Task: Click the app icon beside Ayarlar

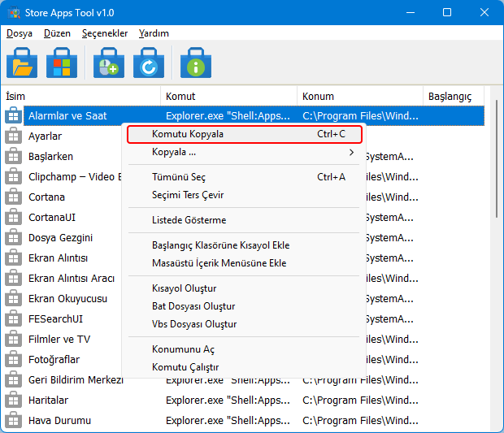Action: coord(13,136)
